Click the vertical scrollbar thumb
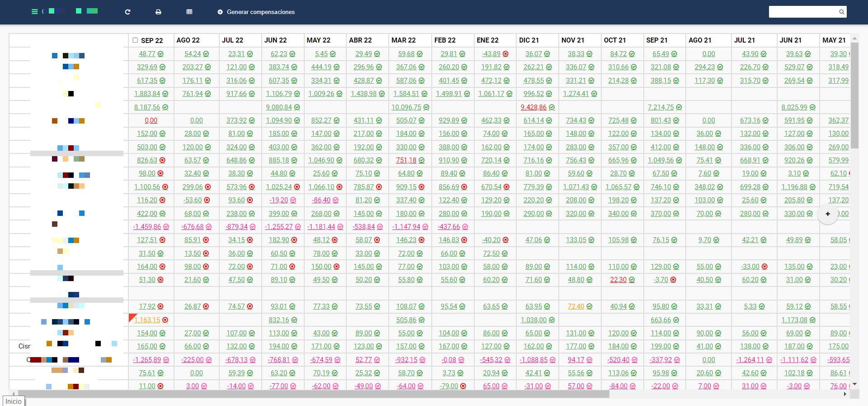Viewport: 868px width, 406px height. pos(854,95)
